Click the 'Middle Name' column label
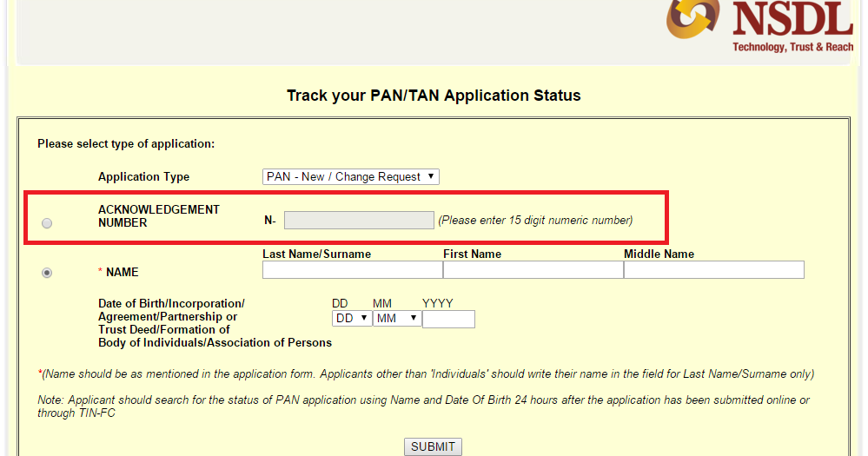Viewport: 868px width, 456px height. tap(659, 254)
